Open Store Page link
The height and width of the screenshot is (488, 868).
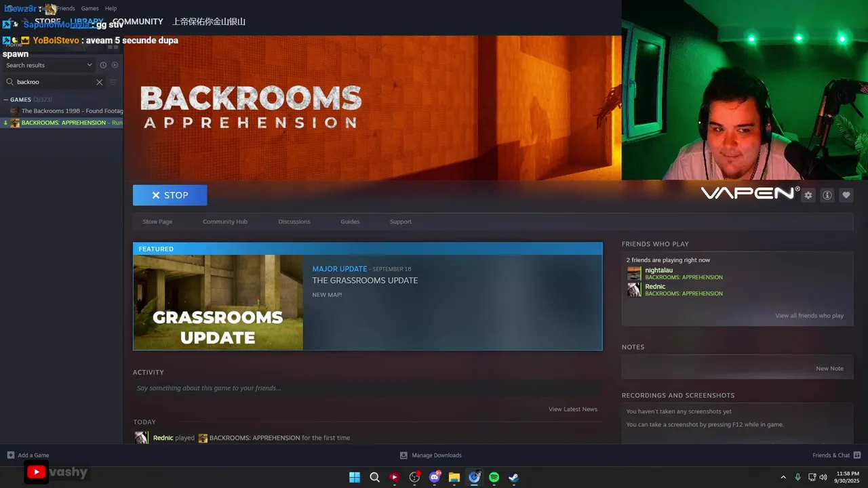[157, 222]
